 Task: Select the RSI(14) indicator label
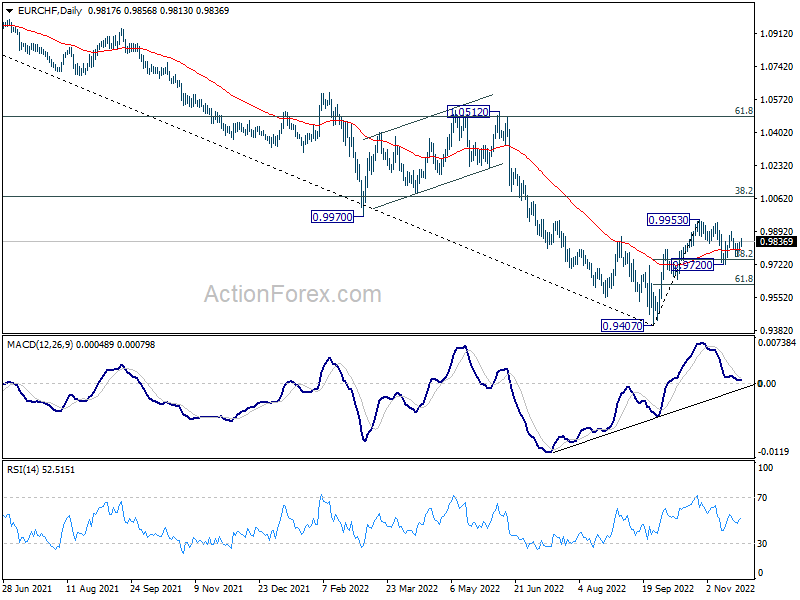[x=25, y=469]
